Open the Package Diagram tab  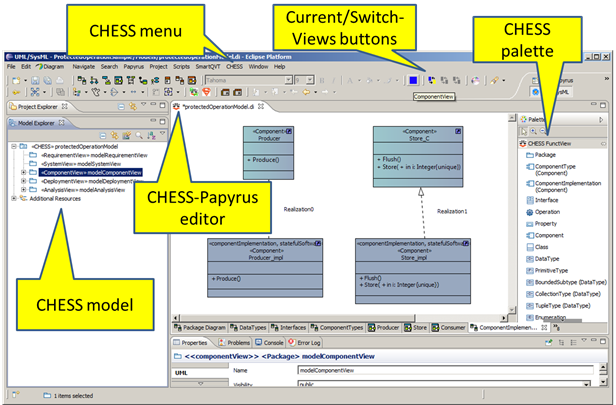point(200,328)
